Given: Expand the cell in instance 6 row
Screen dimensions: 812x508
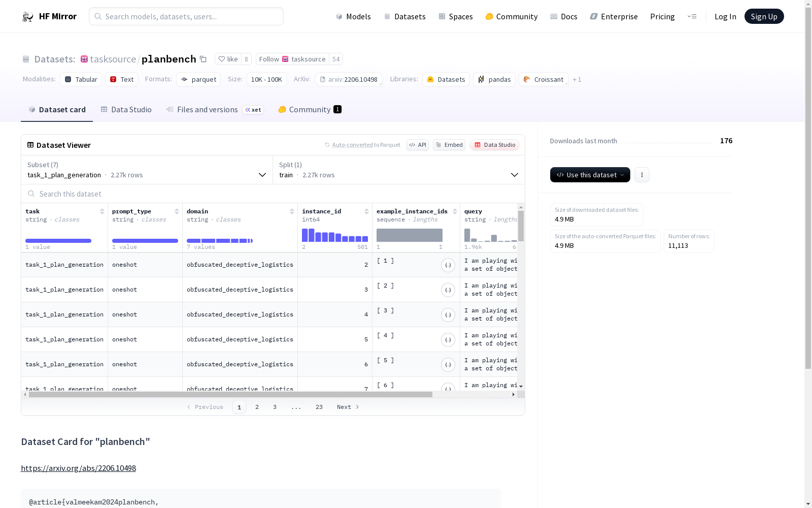Looking at the screenshot, I should pos(448,365).
